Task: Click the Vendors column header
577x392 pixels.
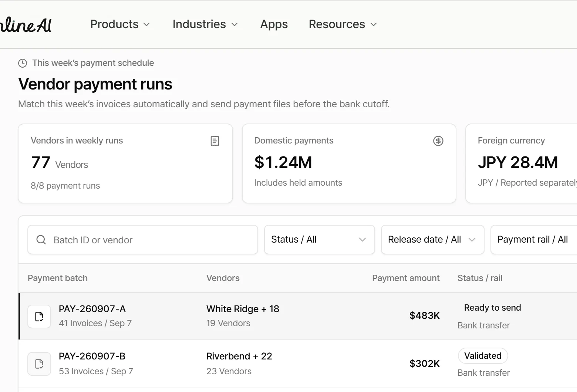Action: (x=223, y=278)
